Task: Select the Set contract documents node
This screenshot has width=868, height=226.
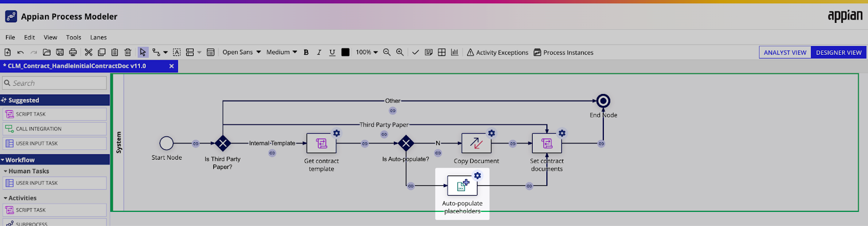Action: [547, 143]
